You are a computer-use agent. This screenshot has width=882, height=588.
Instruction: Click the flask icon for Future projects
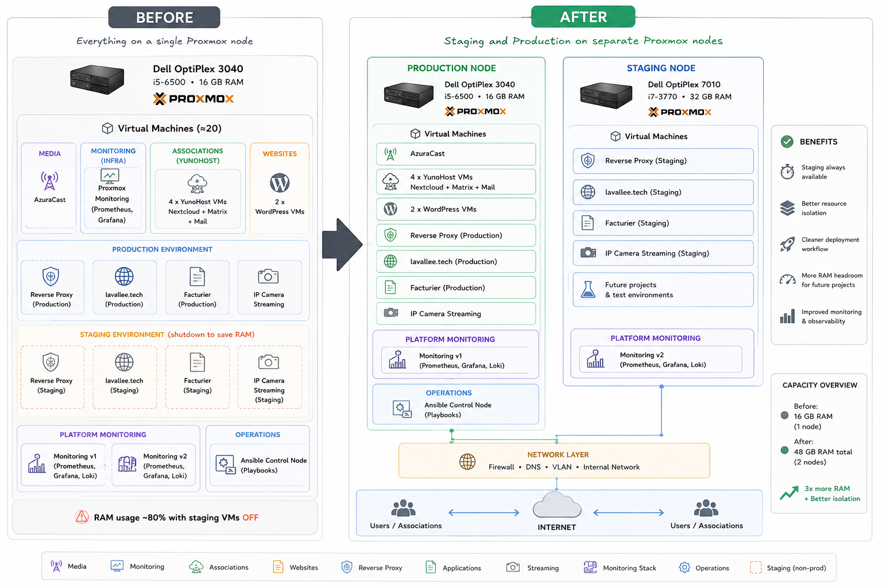[588, 289]
